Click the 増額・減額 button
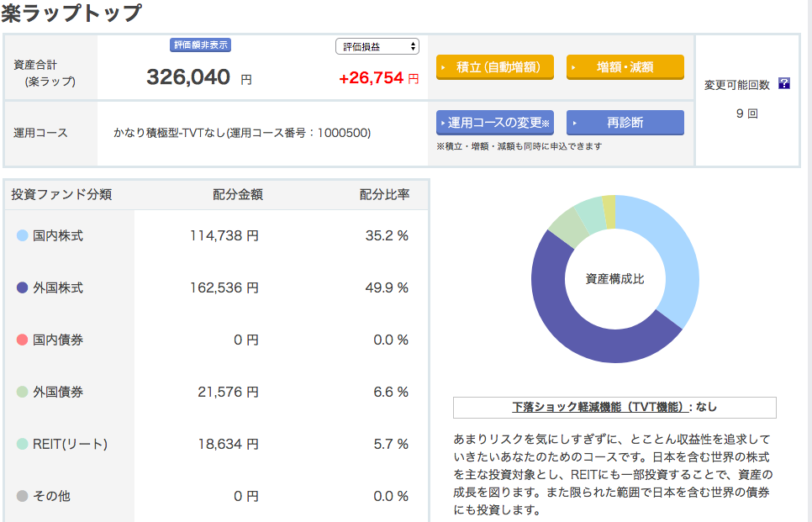Image resolution: width=812 pixels, height=522 pixels. tap(625, 67)
